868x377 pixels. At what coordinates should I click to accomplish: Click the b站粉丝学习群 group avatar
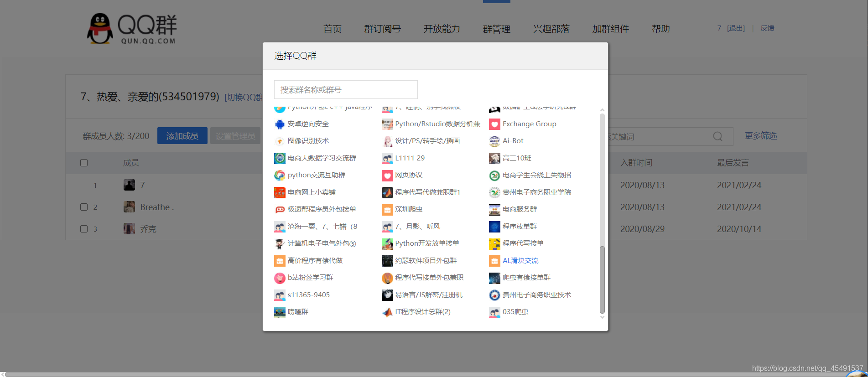coord(280,278)
